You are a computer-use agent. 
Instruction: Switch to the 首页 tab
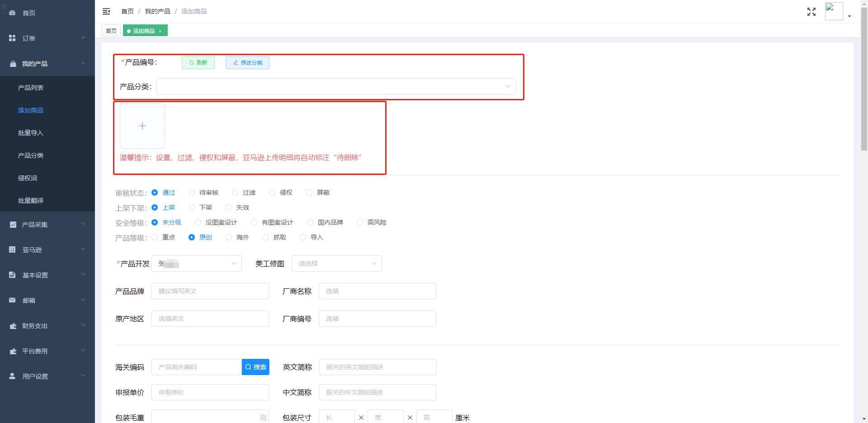tap(111, 31)
